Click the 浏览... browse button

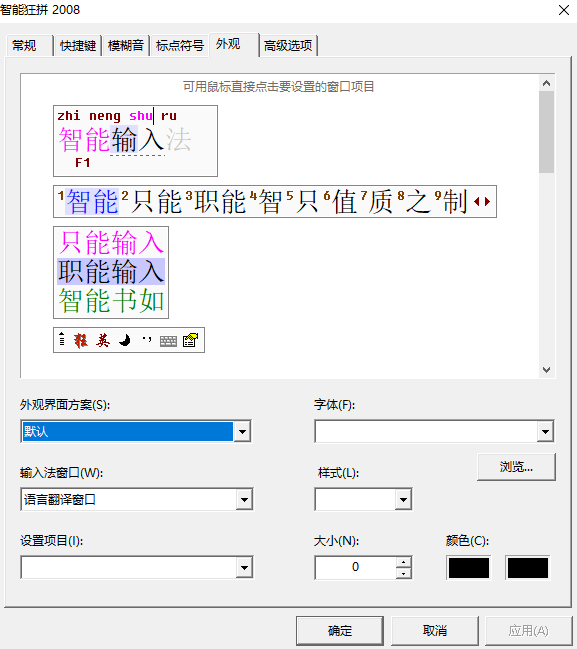516,467
